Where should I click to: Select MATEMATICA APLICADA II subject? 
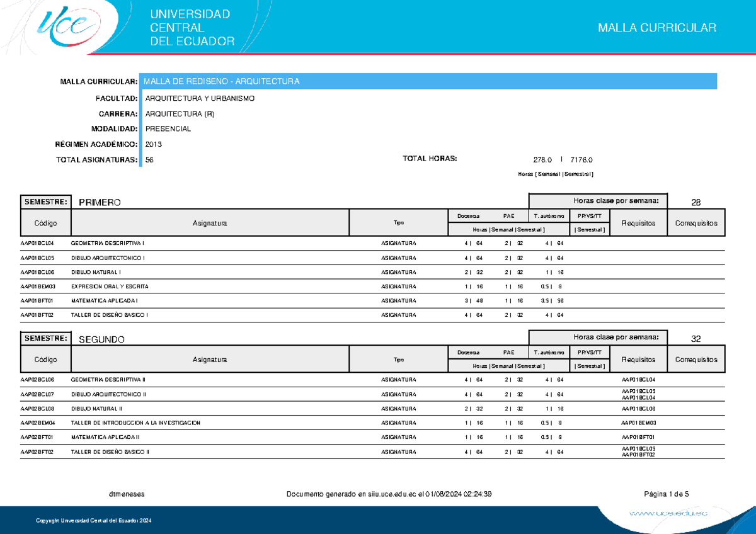pos(105,437)
